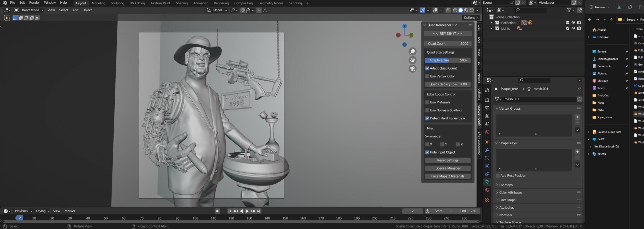Play the animation in timeline
Image resolution: width=644 pixels, height=229 pixels.
(x=247, y=211)
